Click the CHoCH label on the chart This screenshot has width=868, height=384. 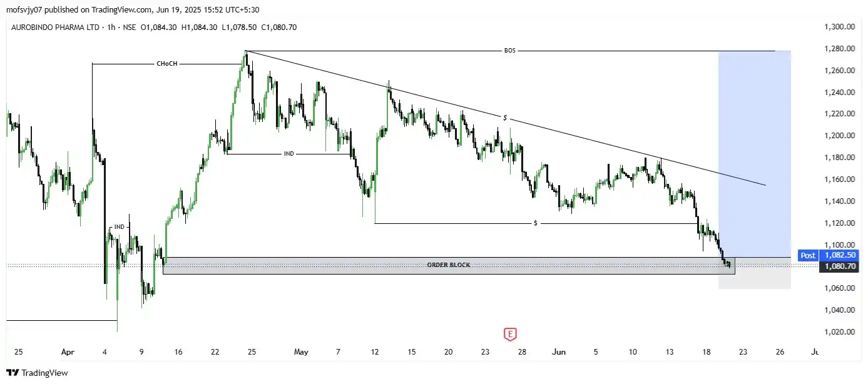click(167, 64)
